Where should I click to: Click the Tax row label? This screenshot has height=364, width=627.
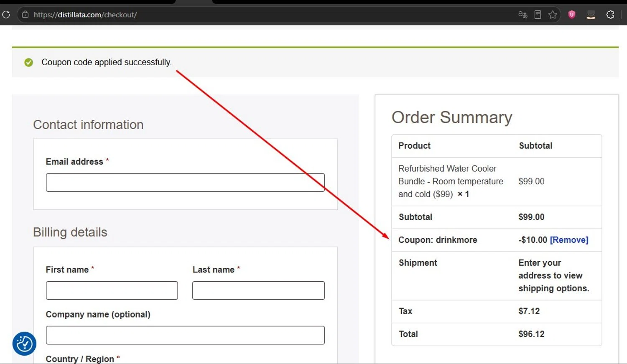(405, 311)
